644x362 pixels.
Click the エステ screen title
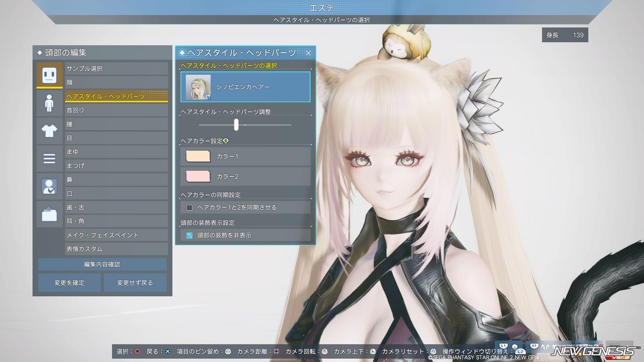tap(322, 8)
